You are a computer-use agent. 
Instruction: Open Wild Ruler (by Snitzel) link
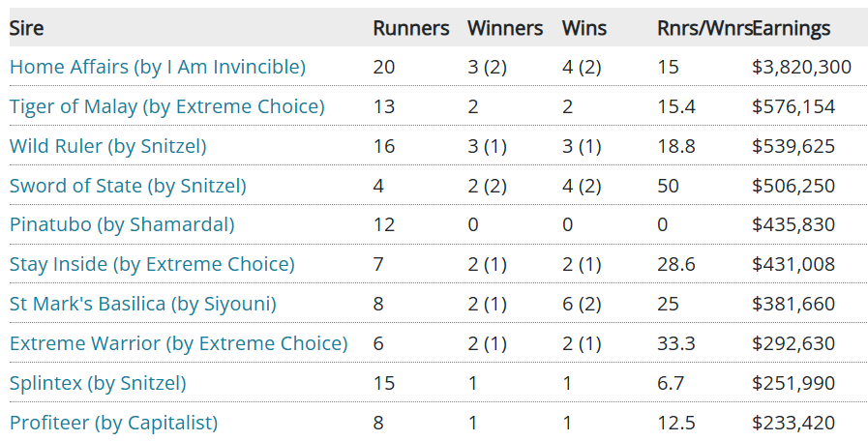point(107,146)
